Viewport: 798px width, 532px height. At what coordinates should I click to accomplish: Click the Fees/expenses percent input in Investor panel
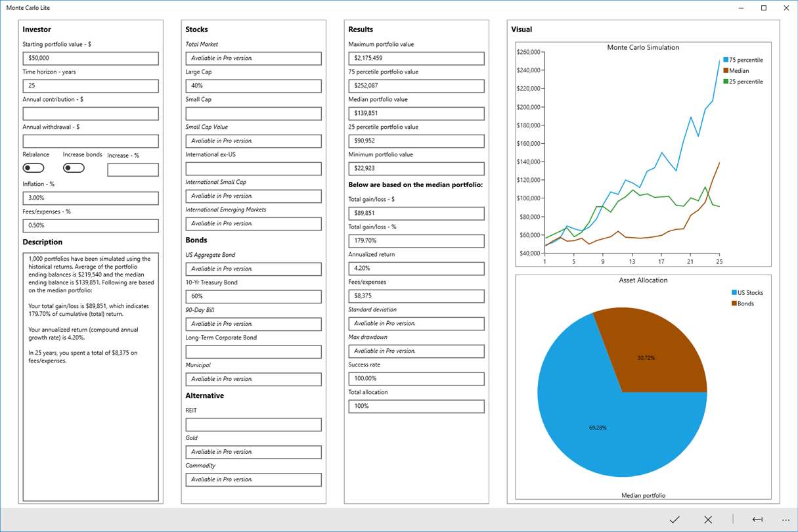91,226
